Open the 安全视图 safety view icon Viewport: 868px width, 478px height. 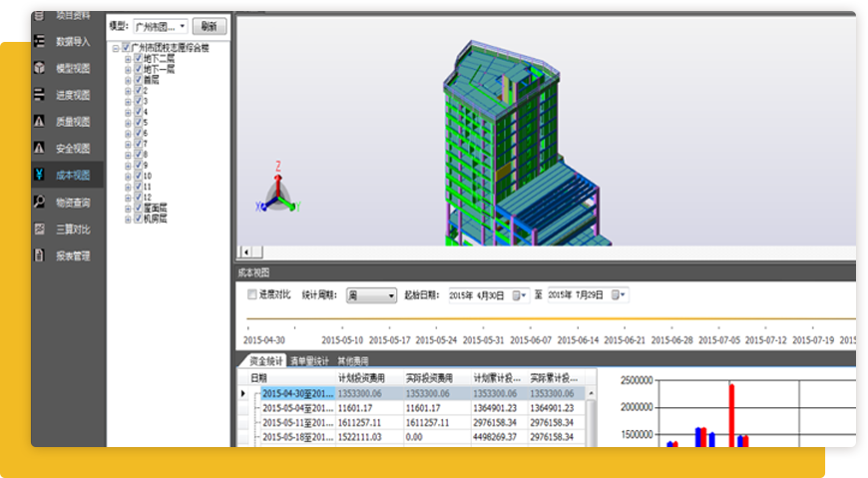click(39, 149)
